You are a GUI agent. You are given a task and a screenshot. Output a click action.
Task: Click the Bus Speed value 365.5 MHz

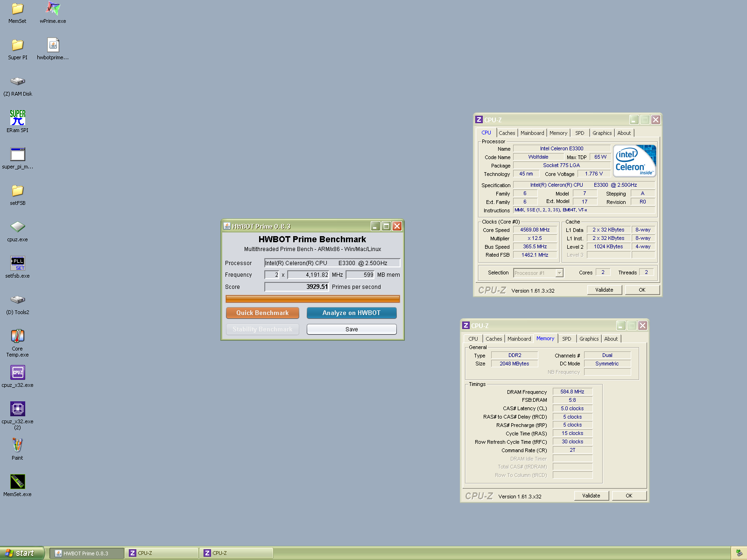(535, 246)
